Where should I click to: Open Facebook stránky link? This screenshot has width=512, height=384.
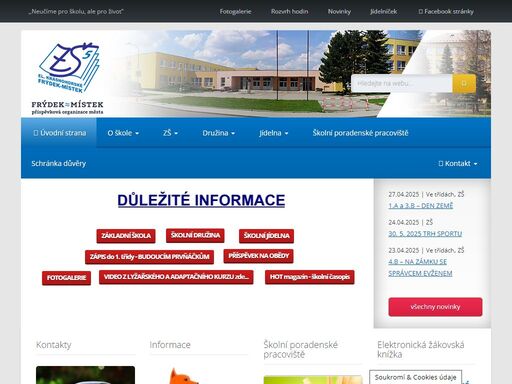coord(446,11)
